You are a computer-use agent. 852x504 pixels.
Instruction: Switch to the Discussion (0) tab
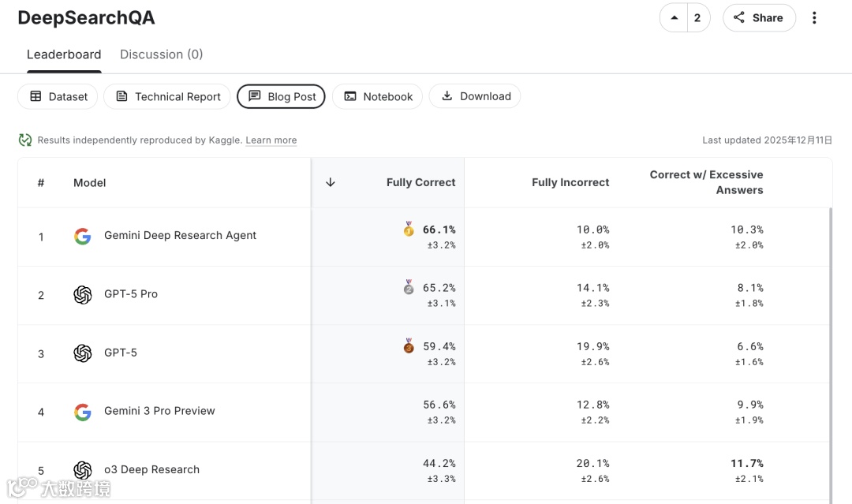point(161,54)
